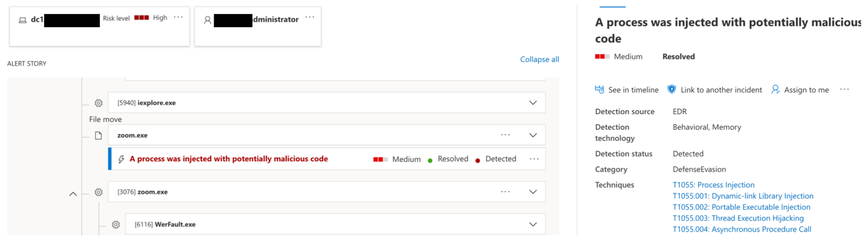The image size is (868, 242).
Task: Open more options on the device card
Action: coord(178,17)
